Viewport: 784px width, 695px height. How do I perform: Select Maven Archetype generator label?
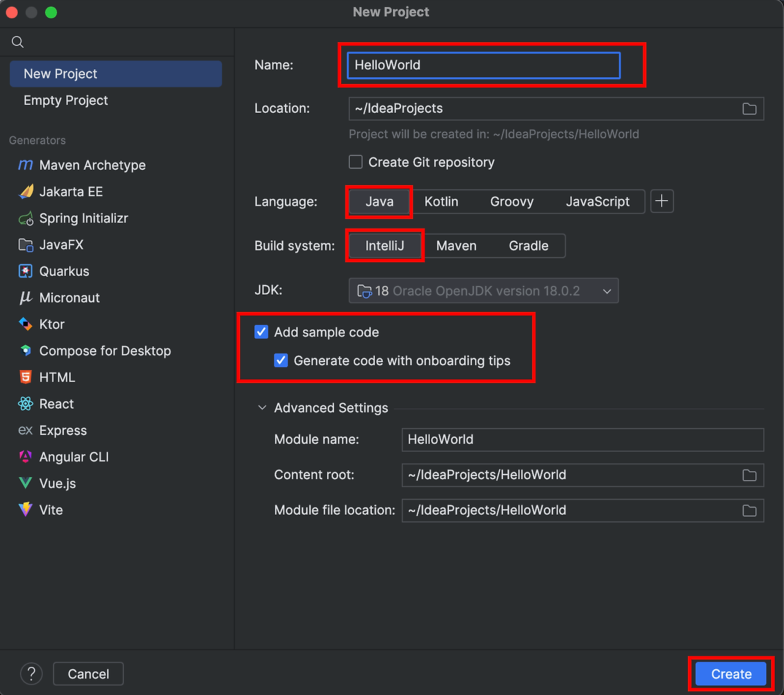tap(92, 165)
